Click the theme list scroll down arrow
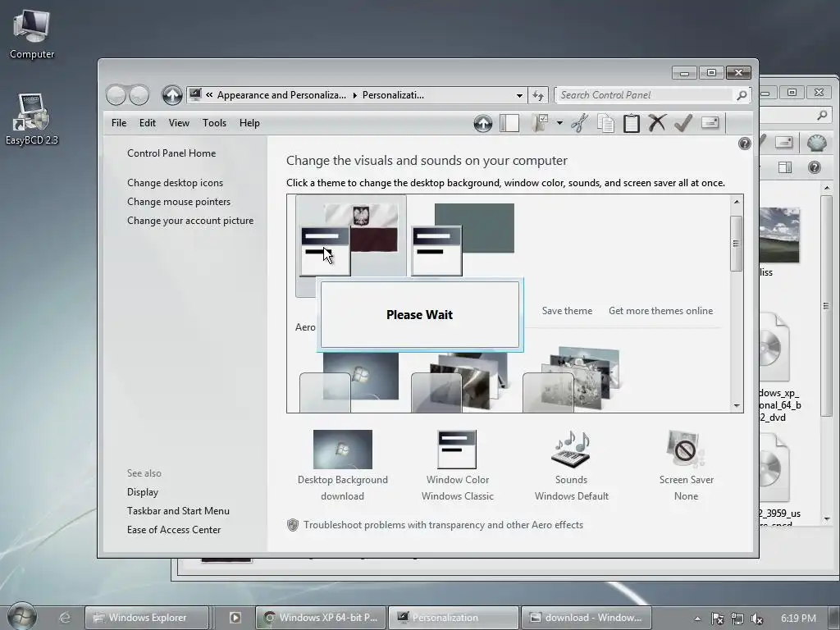This screenshot has width=840, height=630. click(x=736, y=406)
